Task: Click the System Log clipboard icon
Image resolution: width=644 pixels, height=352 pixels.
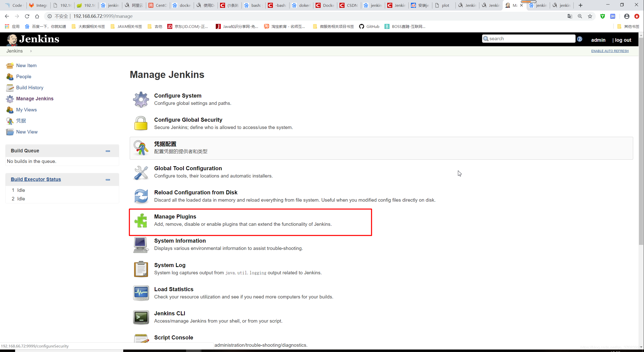Action: coord(141,269)
